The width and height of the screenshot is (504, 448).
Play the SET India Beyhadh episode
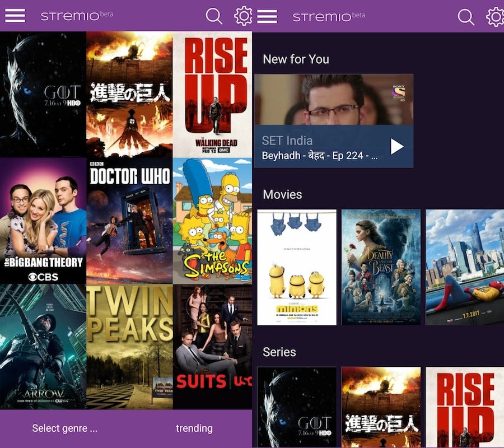pos(397,147)
